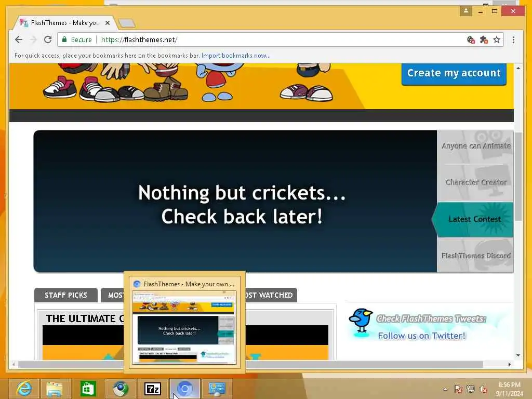This screenshot has width=532, height=399.
Task: Select the Latest Contest slide
Action: pos(474,219)
